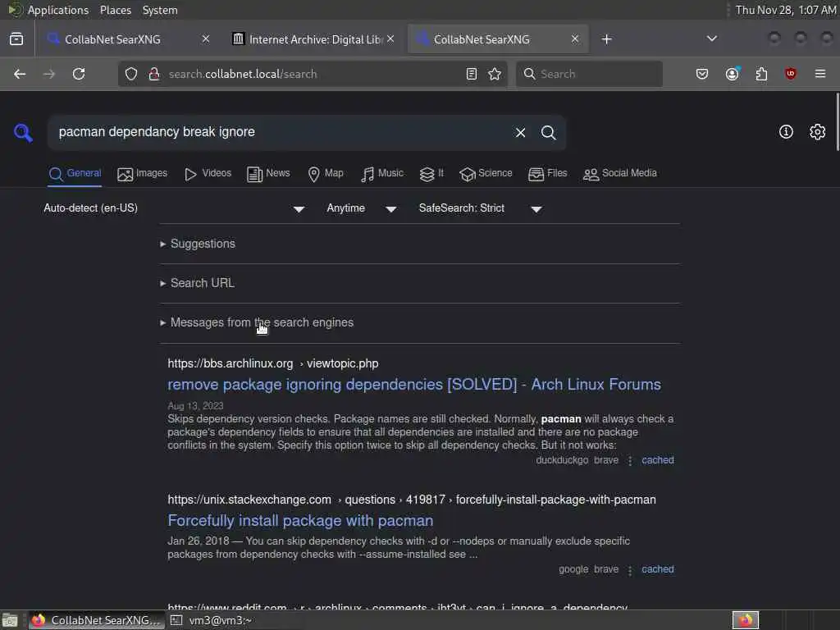Click the bbs.archlinux.org result URL

click(272, 363)
